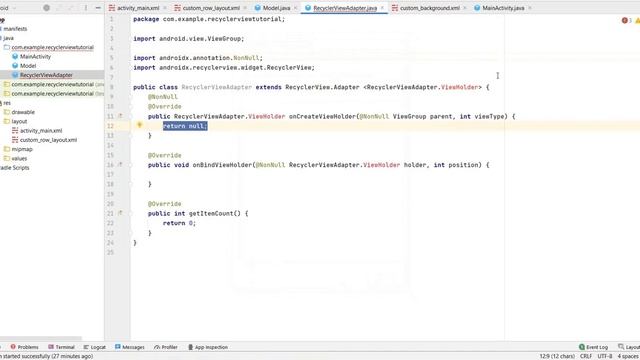Viewport: 640px width, 360px height.
Task: Expand the manifests folder
Action: (15, 29)
